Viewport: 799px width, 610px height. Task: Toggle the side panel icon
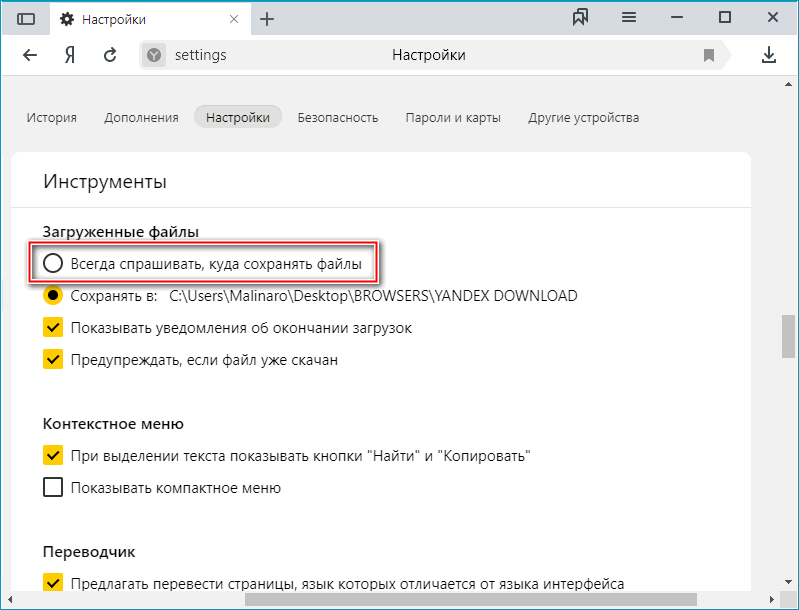pyautogui.click(x=26, y=19)
